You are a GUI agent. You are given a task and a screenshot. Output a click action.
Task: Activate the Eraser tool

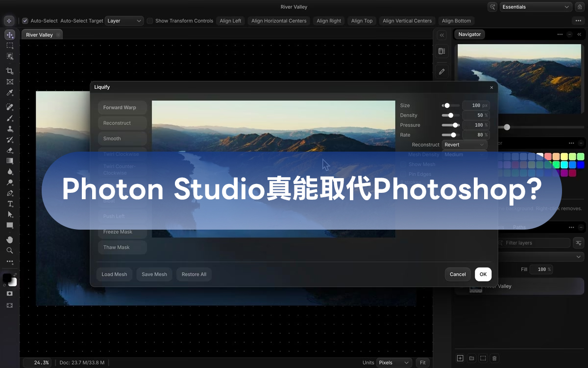[10, 150]
